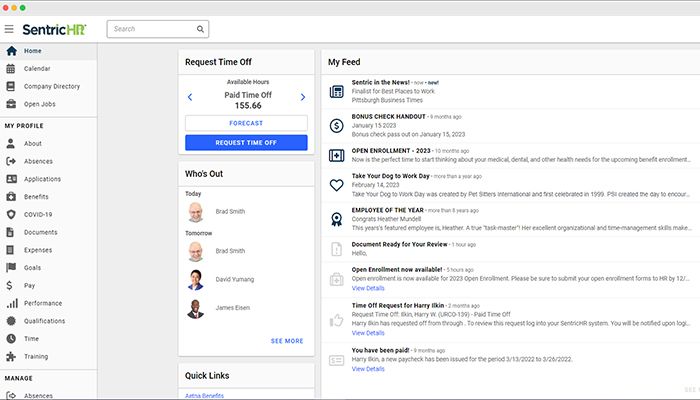Go to previous time off type
The height and width of the screenshot is (400, 700).
point(190,97)
